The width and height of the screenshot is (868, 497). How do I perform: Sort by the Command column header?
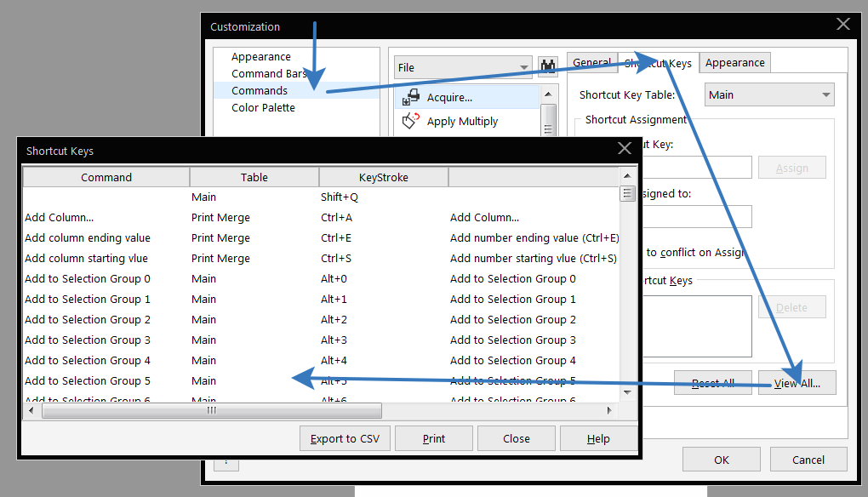point(106,177)
